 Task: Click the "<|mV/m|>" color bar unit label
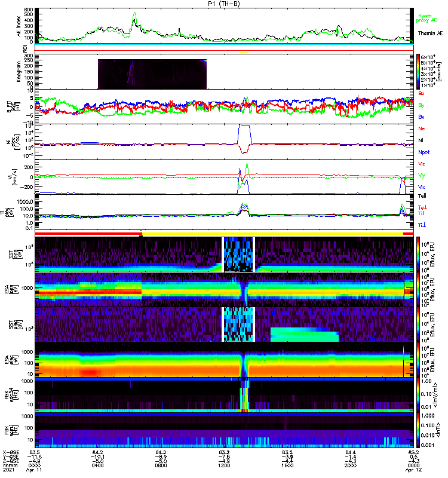click(x=436, y=396)
